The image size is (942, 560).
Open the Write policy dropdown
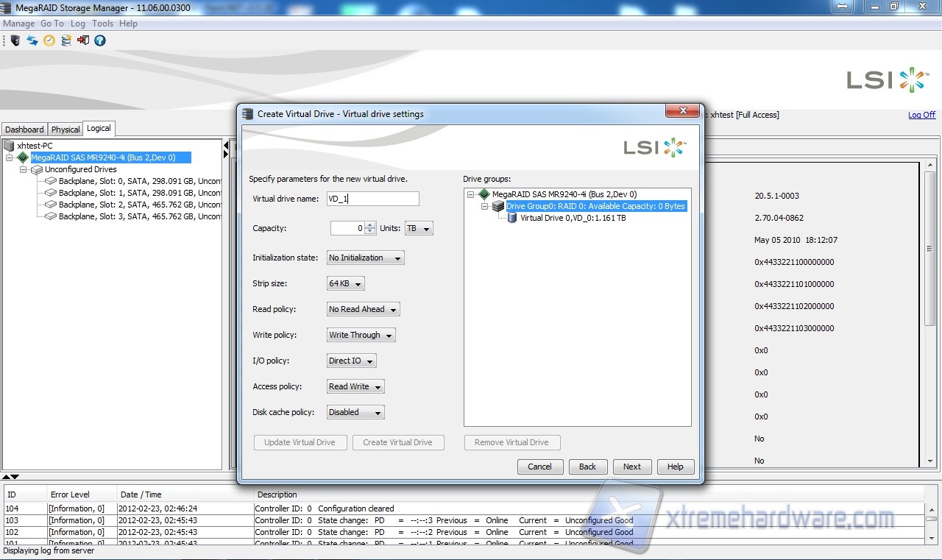pos(361,336)
